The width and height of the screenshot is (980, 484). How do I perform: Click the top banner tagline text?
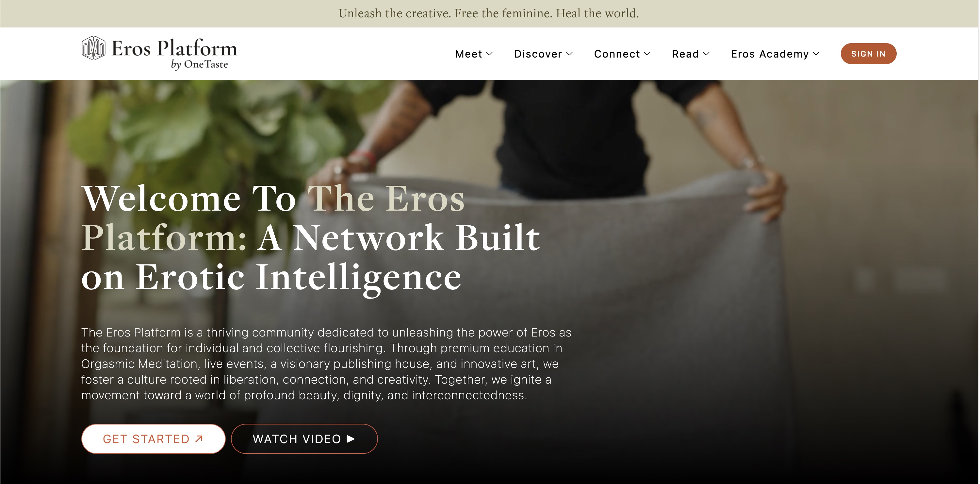coord(489,13)
